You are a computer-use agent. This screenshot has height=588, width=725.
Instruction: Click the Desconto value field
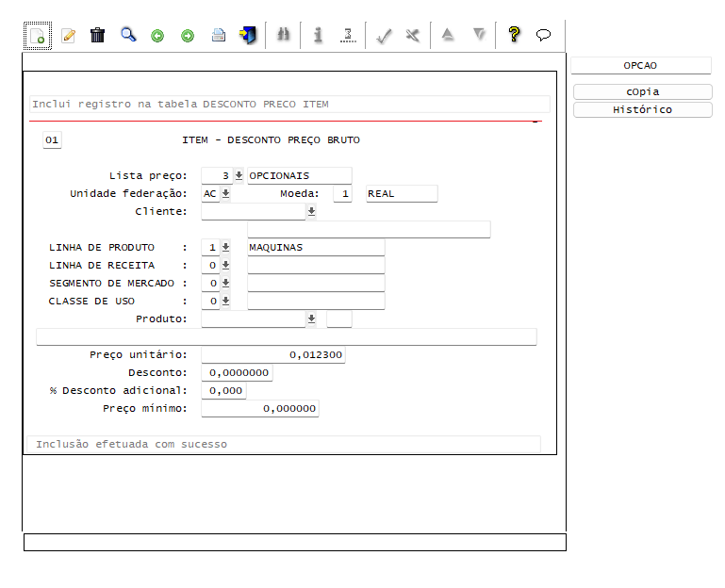click(x=237, y=372)
